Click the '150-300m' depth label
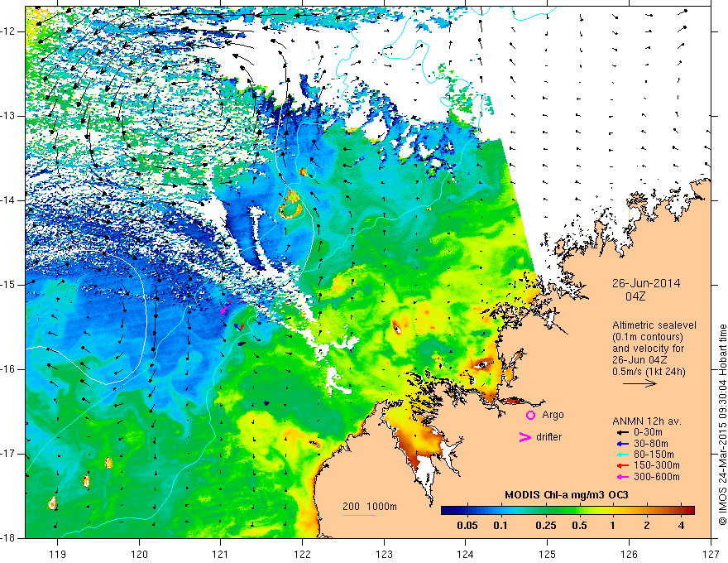 657,465
